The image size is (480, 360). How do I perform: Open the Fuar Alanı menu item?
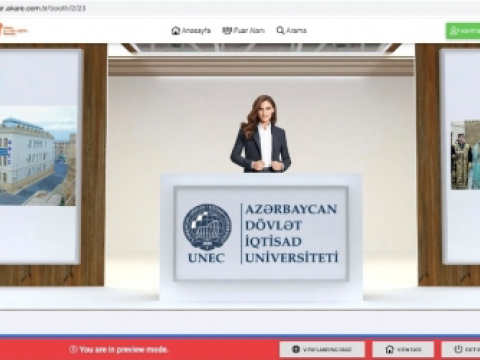point(243,31)
